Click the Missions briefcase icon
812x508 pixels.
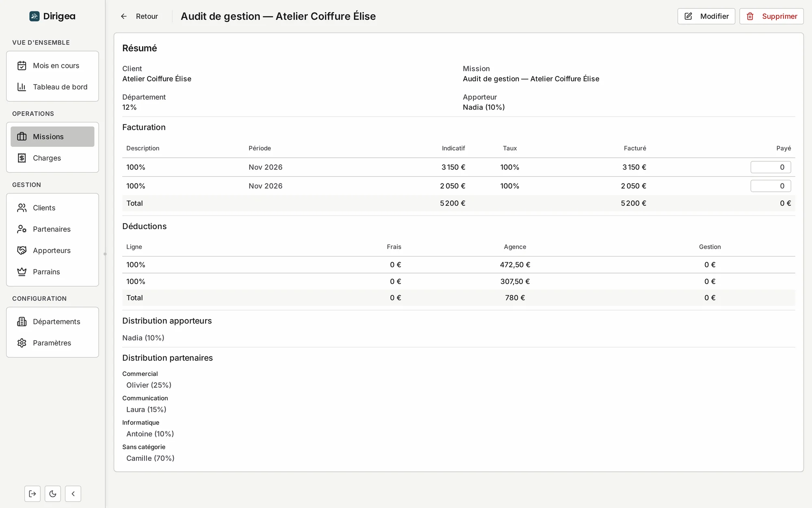(x=22, y=137)
